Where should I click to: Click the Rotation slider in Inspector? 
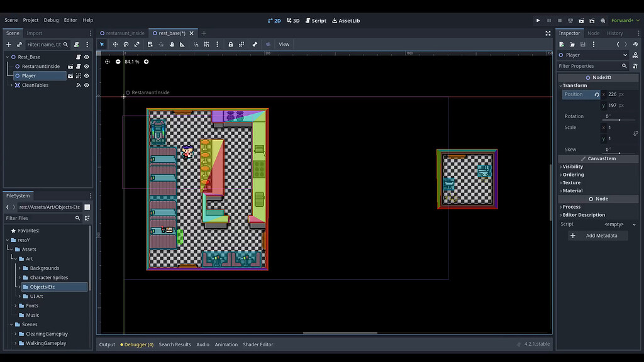(x=619, y=119)
